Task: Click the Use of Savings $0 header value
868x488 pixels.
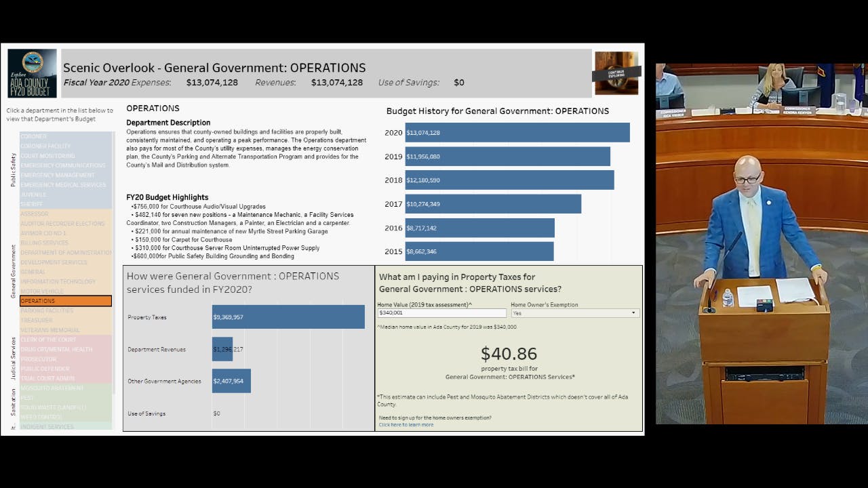Action: coord(459,83)
